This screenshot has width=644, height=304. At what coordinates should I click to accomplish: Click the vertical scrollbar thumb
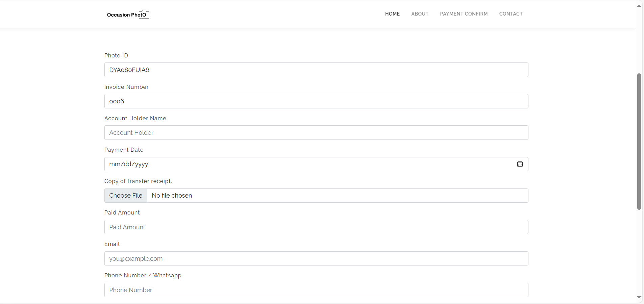(639, 141)
